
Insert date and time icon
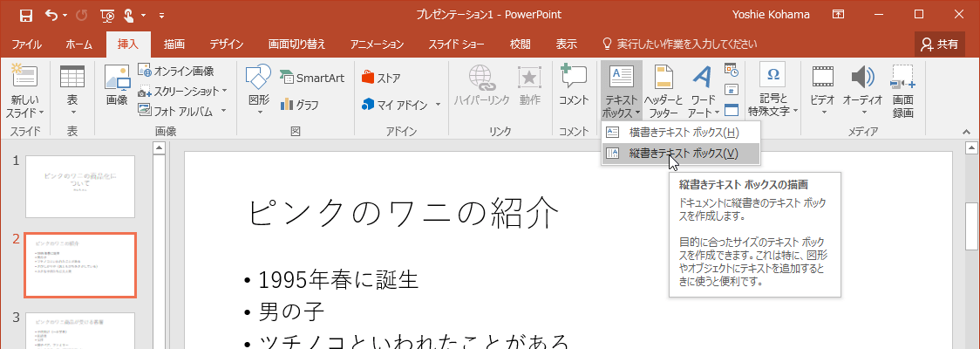coord(732,70)
